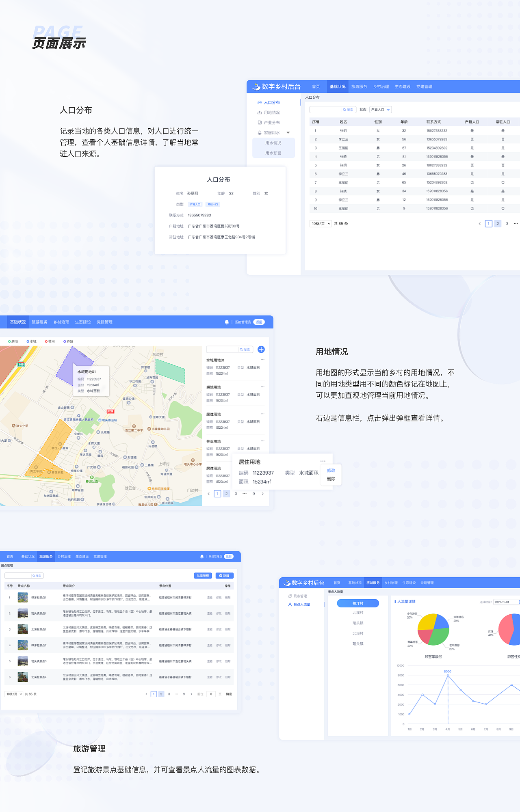Open more options for 水域用地01
The height and width of the screenshot is (812, 520).
pos(262,360)
